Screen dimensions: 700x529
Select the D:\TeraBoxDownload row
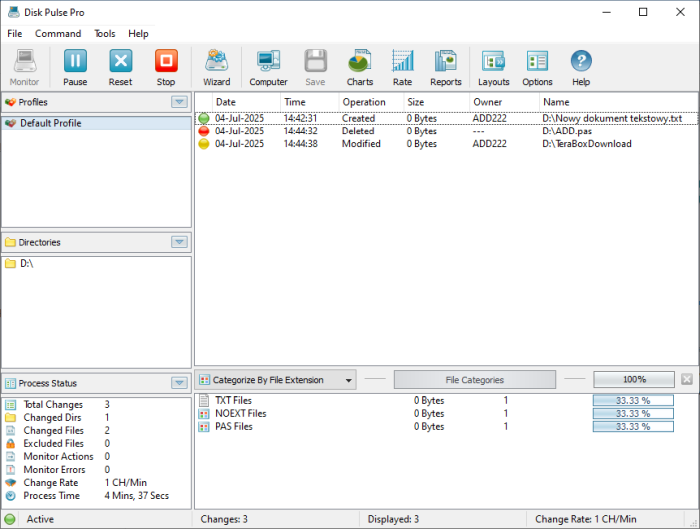446,144
